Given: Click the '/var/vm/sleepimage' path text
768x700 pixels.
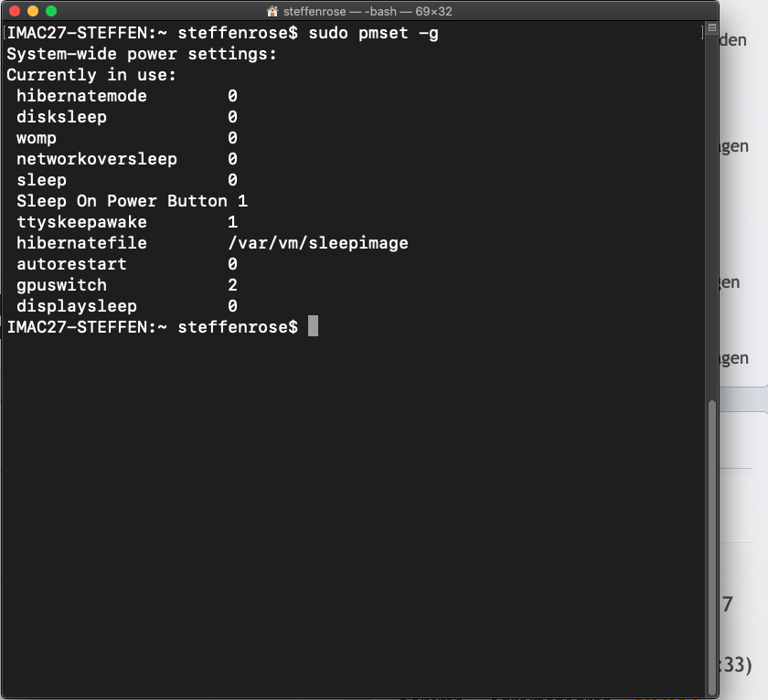Looking at the screenshot, I should click(x=318, y=243).
